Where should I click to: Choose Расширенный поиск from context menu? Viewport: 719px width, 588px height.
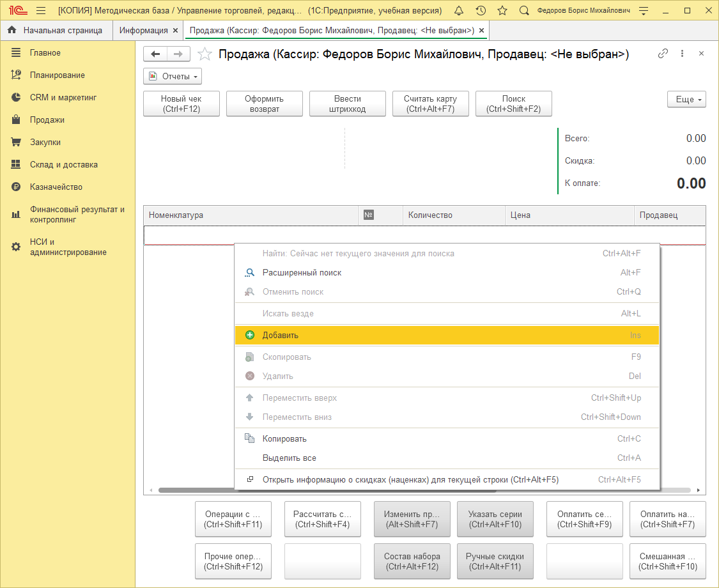coord(302,273)
